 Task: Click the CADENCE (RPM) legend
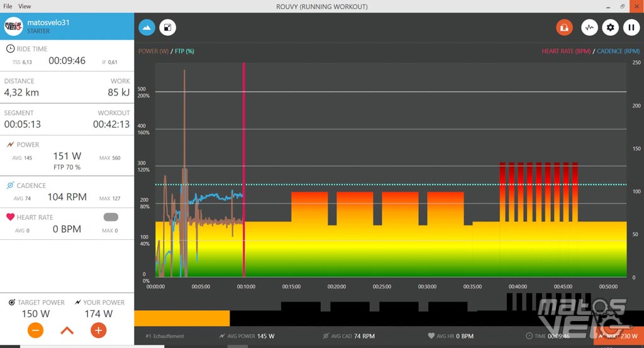(618, 52)
